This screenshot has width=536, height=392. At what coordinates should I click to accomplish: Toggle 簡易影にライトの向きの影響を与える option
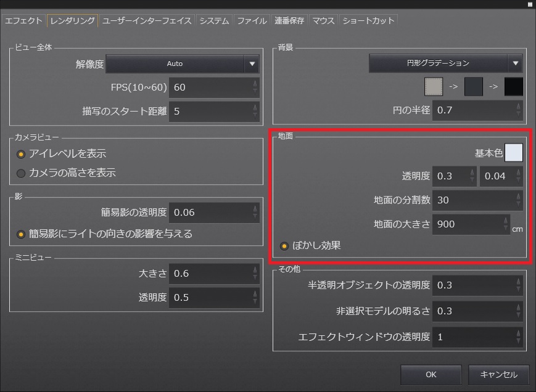21,234
